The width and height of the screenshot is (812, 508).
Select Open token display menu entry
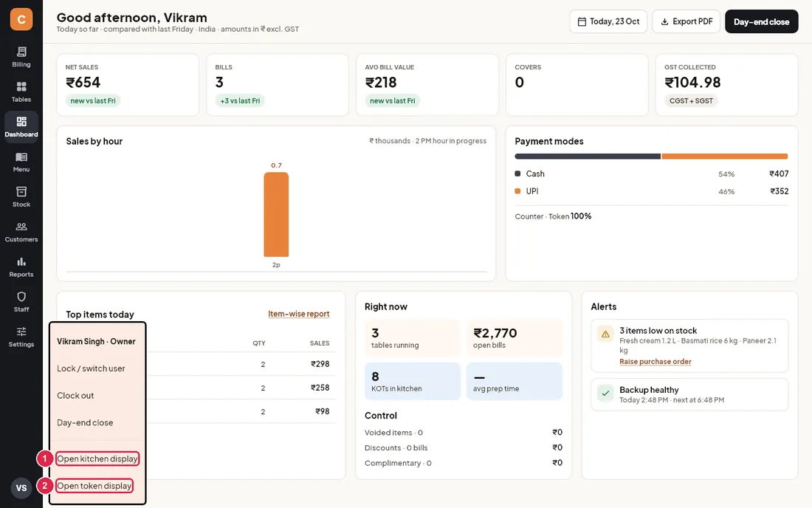(x=94, y=486)
